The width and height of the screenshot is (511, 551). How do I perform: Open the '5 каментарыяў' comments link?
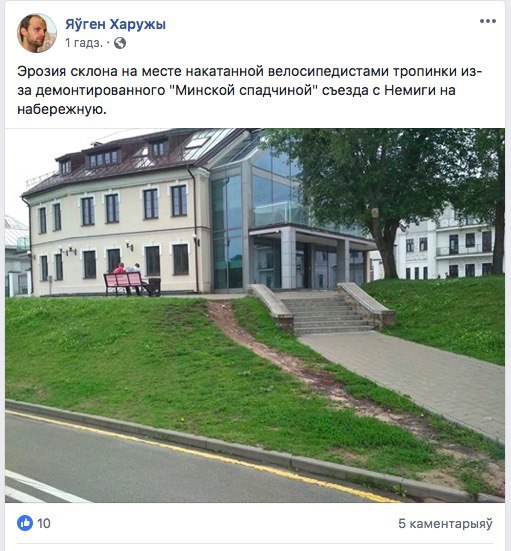445,524
